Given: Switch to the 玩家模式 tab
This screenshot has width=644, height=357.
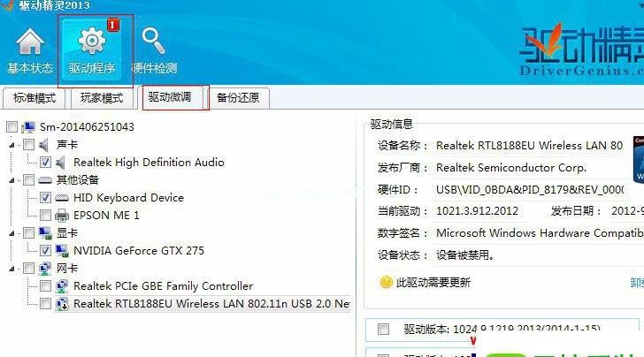Looking at the screenshot, I should [102, 98].
